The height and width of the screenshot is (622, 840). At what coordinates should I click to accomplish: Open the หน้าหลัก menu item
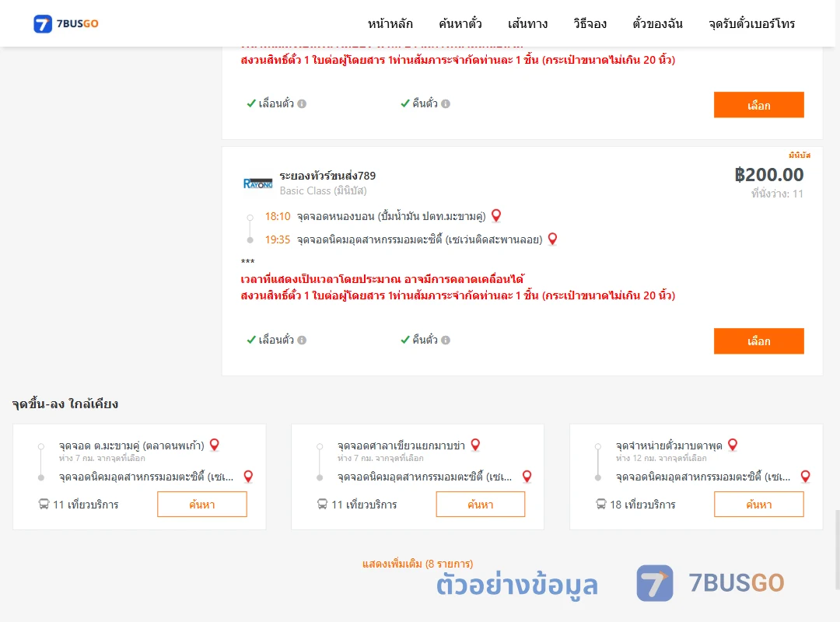[390, 23]
